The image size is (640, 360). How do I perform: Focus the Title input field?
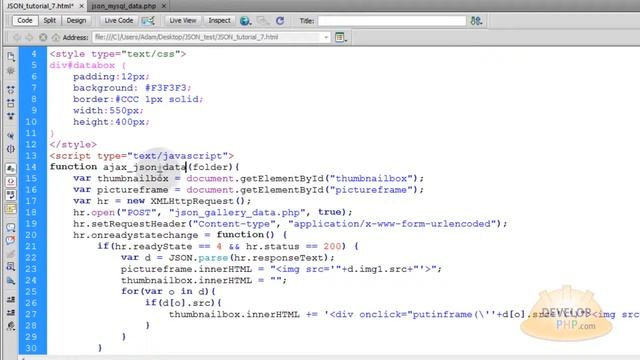[x=392, y=21]
